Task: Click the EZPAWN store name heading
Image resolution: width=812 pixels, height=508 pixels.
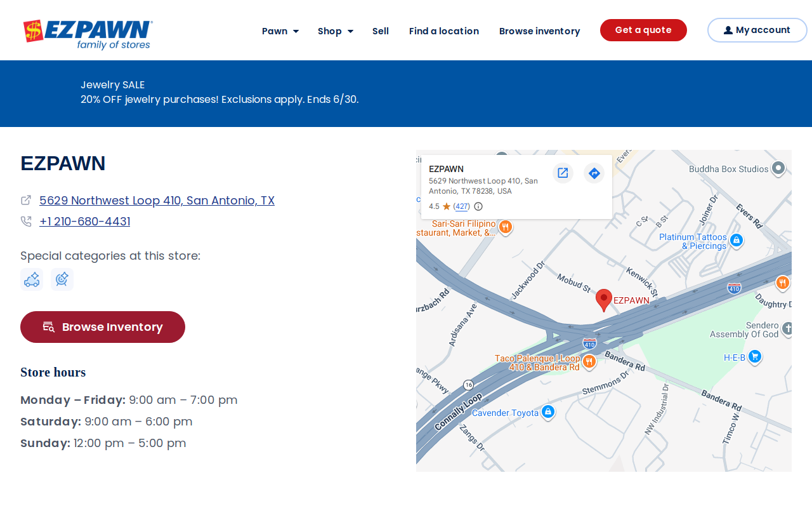Action: coord(63,163)
